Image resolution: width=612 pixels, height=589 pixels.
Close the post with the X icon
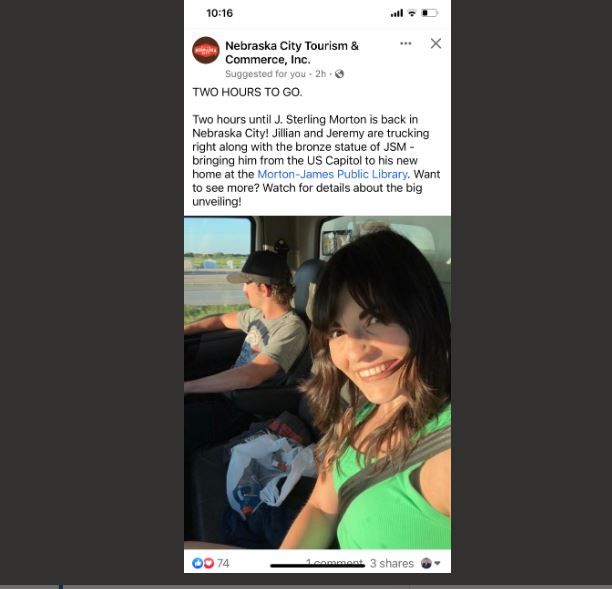[x=436, y=43]
